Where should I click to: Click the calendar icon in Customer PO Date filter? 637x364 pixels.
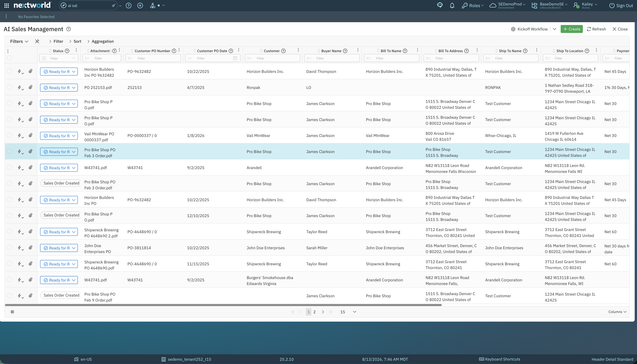point(235,58)
